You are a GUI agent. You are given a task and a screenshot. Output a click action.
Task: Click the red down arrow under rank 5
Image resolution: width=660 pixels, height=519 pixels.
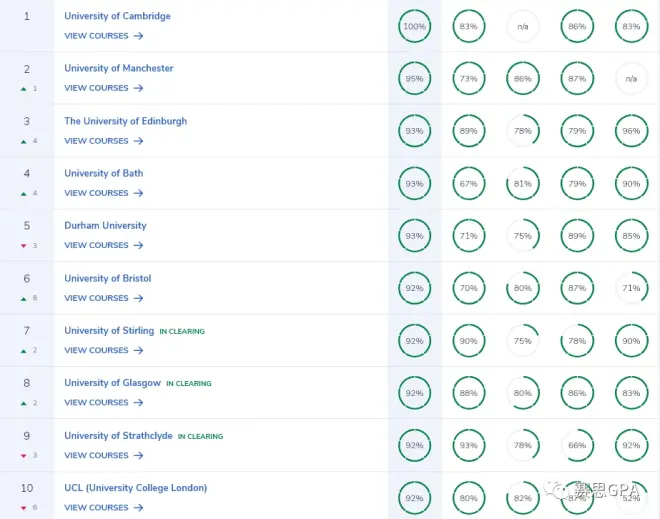22,246
